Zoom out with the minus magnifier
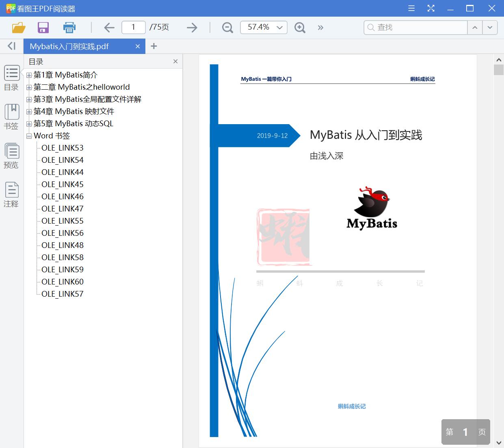Screen dimensions: 504x448 pyautogui.click(x=227, y=28)
